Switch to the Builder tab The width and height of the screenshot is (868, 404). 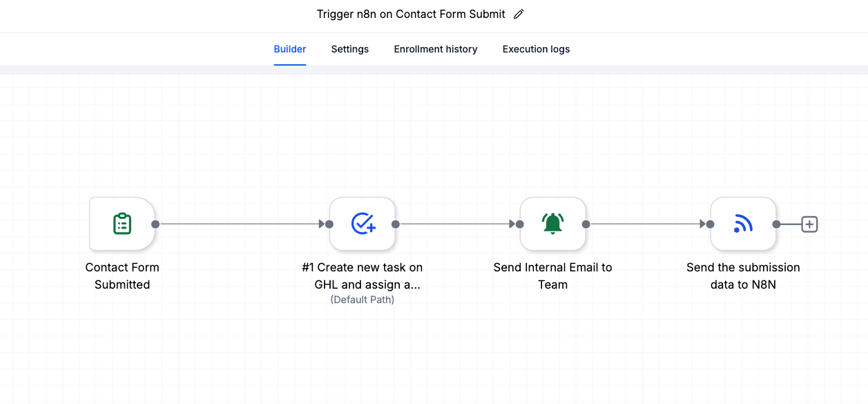[x=290, y=49]
